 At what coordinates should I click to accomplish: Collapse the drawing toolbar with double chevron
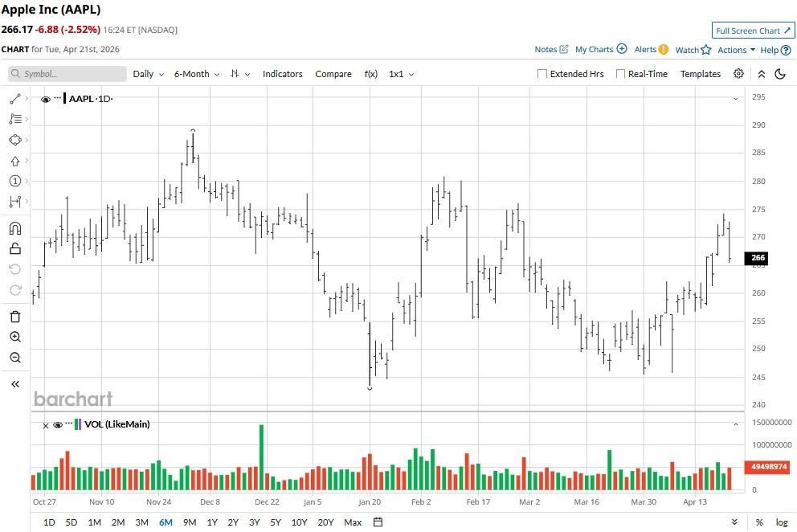(14, 384)
